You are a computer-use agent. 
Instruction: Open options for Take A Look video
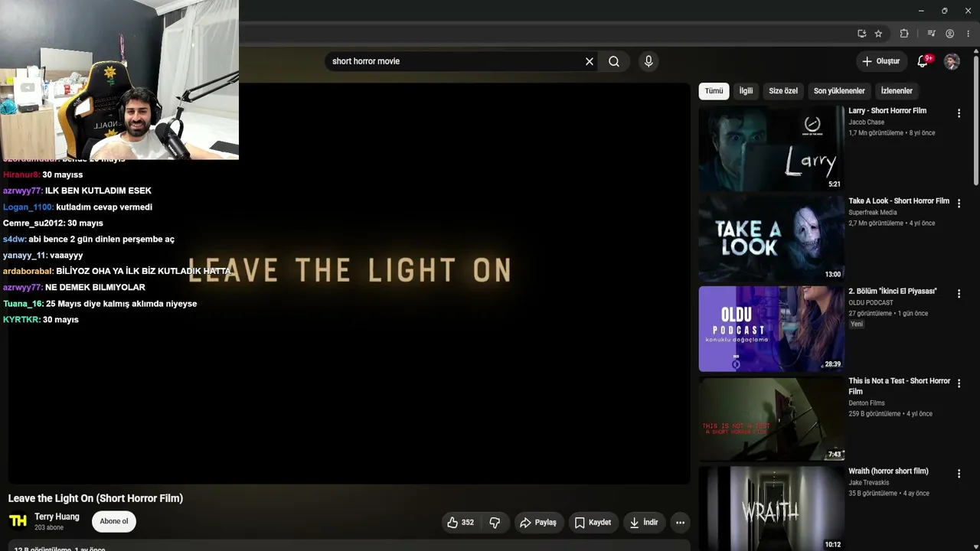(959, 204)
